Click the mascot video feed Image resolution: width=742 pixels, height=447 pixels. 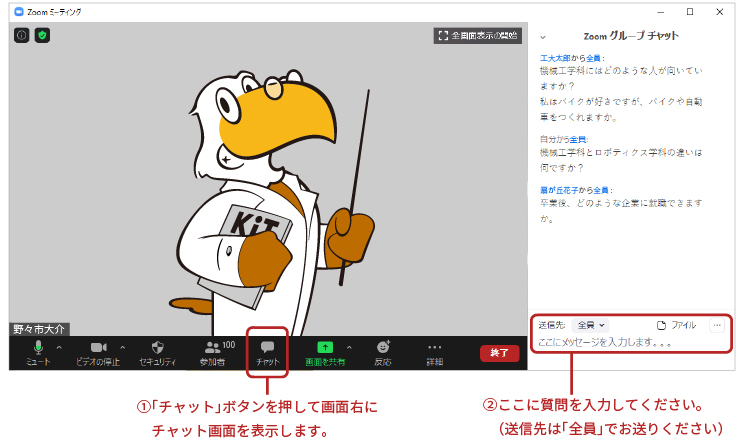(x=268, y=180)
